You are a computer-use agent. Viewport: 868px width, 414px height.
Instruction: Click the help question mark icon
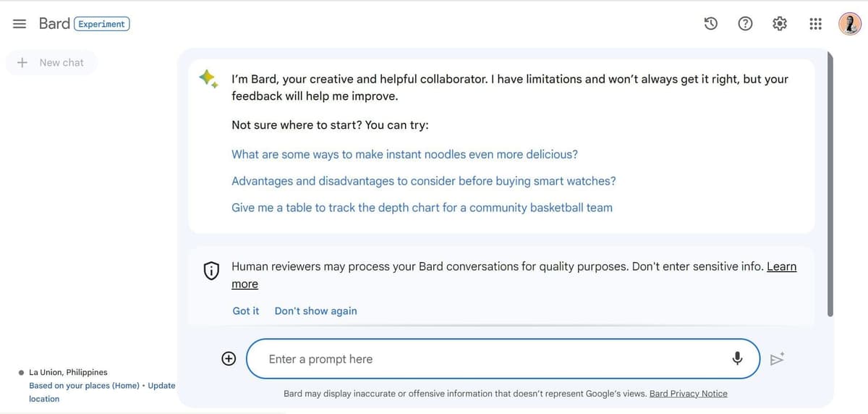(x=745, y=24)
